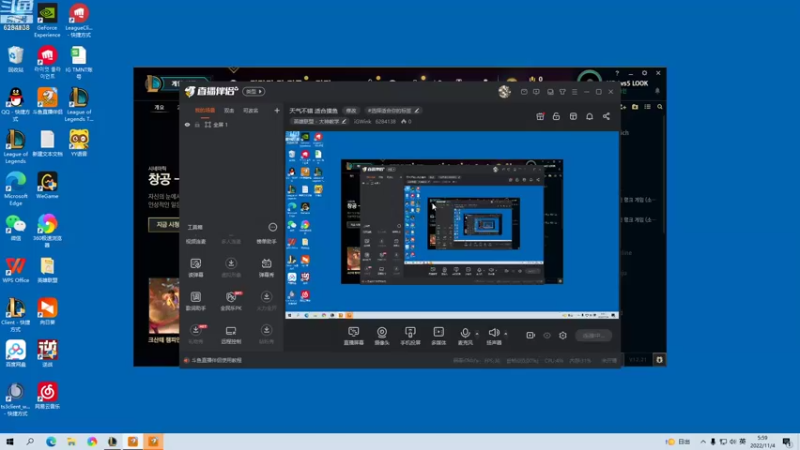The image size is (800, 450).
Task: Add a multimedia source (多媒体)
Action: 439,336
